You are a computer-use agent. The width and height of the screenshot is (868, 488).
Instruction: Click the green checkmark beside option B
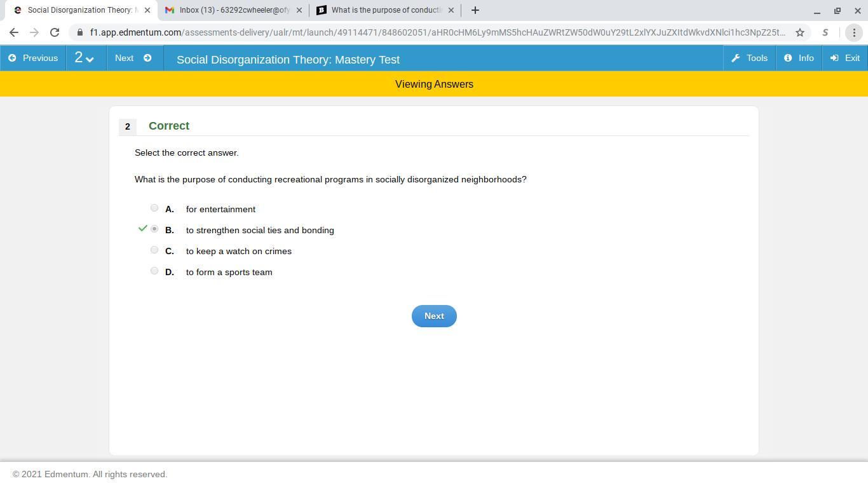tap(143, 228)
